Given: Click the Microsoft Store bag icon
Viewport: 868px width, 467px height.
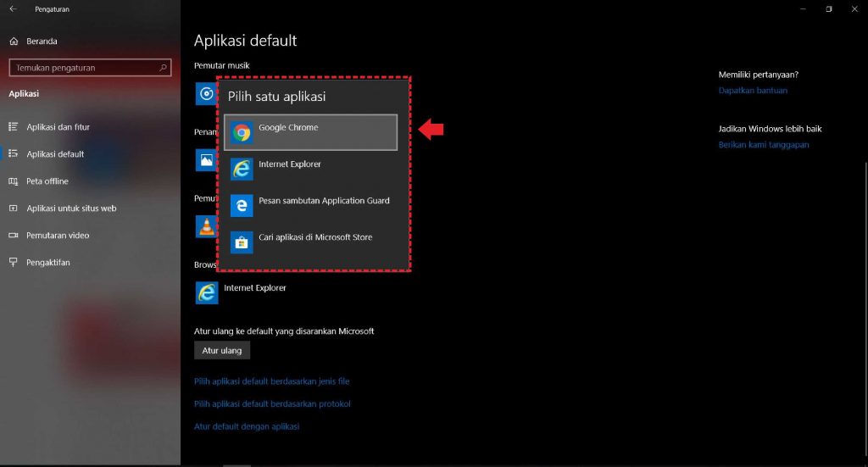Looking at the screenshot, I should [242, 242].
